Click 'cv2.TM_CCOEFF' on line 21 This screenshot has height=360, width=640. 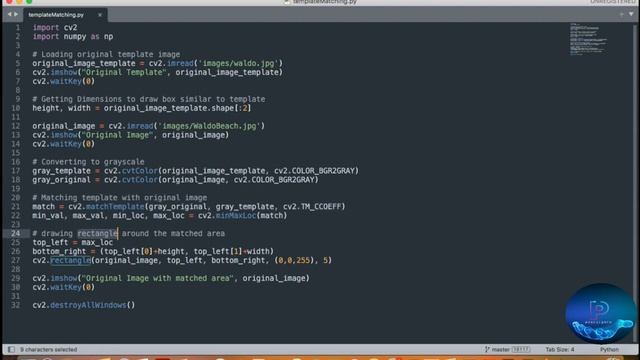pos(312,207)
